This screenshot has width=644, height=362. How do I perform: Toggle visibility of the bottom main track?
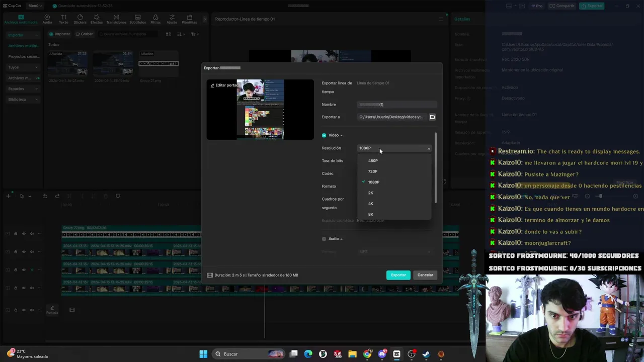[x=24, y=310]
